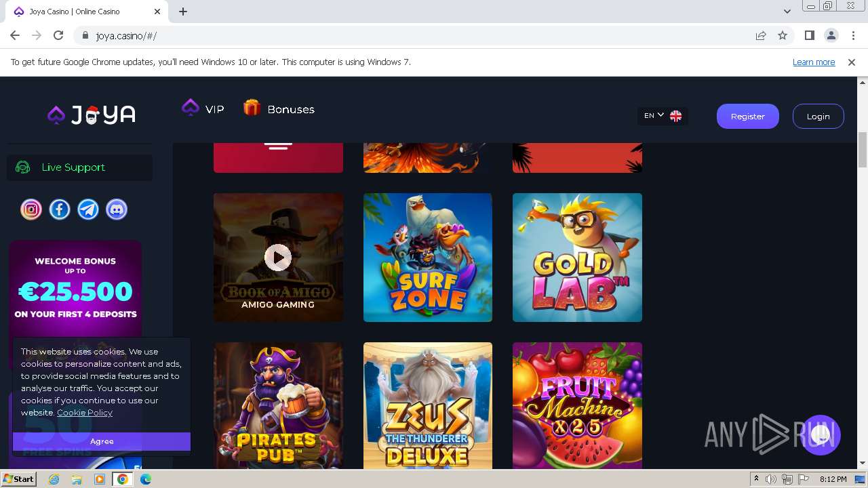Image resolution: width=868 pixels, height=488 pixels.
Task: Open Fruit Machine x25 game tile
Action: (x=577, y=405)
